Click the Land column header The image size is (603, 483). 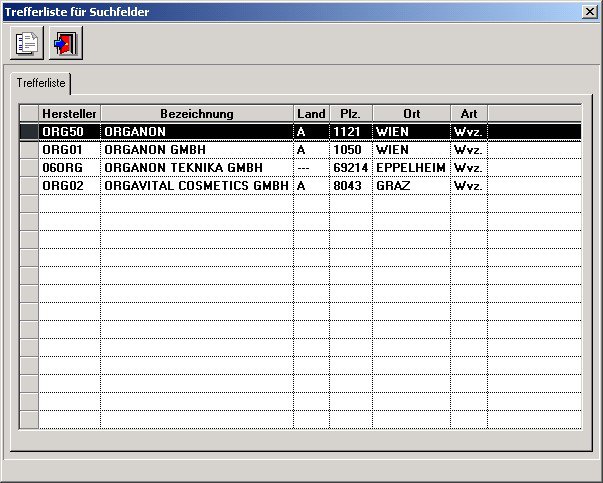click(311, 113)
